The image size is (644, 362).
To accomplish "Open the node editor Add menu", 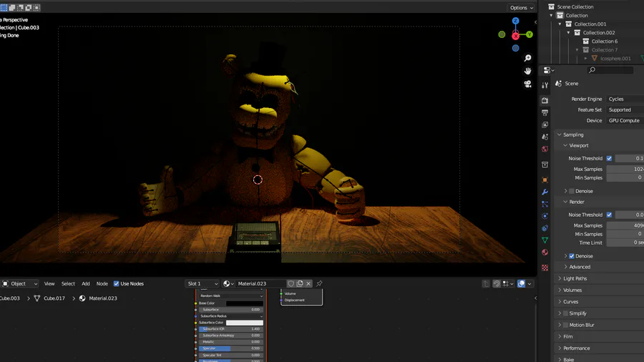I will pos(85,283).
